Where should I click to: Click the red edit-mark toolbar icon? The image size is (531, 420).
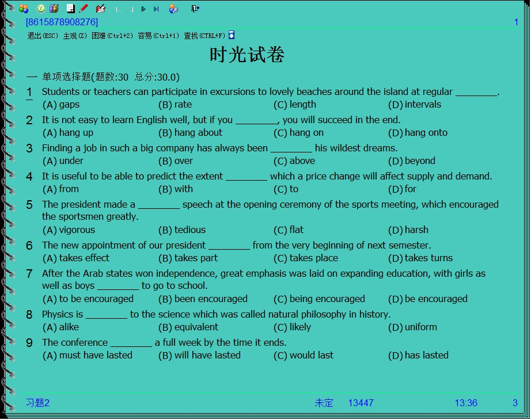[101, 9]
